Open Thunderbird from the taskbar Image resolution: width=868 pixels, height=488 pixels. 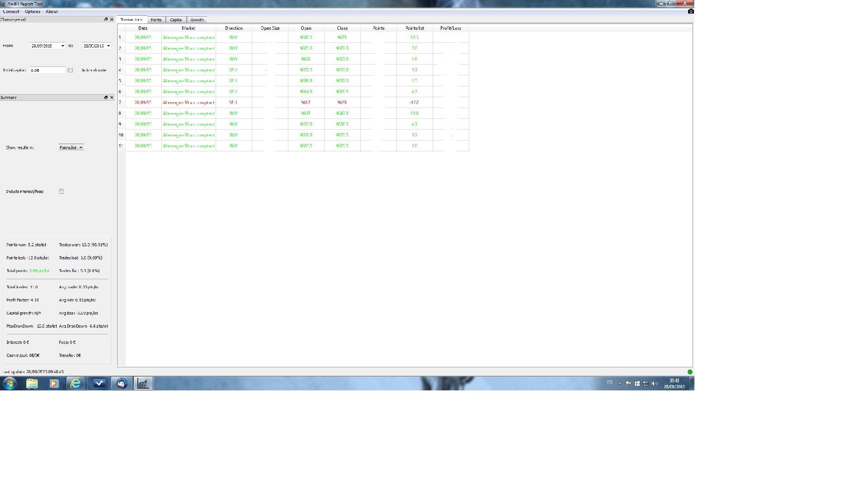122,384
